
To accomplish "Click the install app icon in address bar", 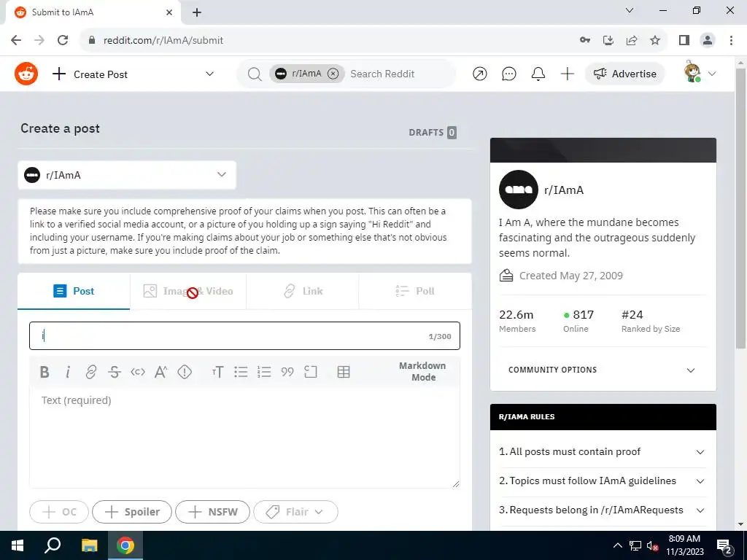I will coord(608,41).
